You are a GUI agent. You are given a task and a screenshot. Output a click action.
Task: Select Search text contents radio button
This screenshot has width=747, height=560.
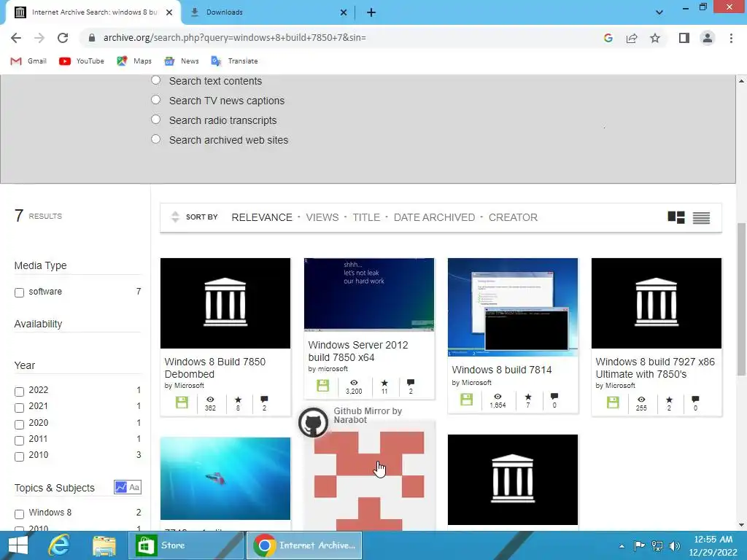(x=156, y=80)
